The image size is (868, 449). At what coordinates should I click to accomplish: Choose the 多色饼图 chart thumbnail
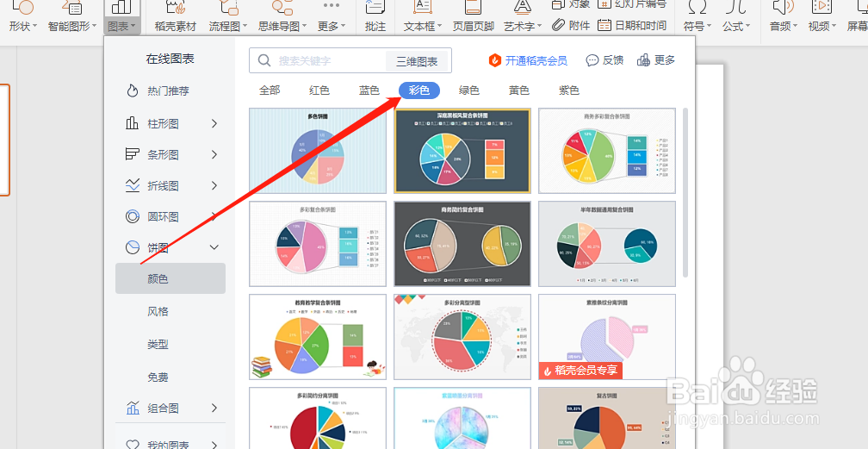tap(318, 151)
